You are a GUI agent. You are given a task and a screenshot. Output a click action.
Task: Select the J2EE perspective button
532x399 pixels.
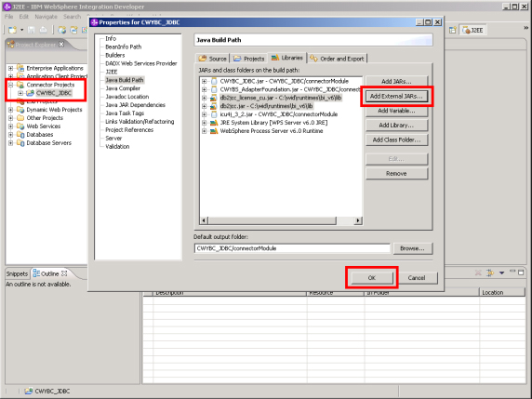pos(473,30)
